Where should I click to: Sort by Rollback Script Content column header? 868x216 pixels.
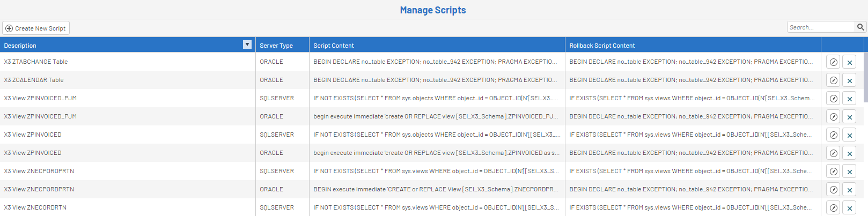(x=602, y=46)
